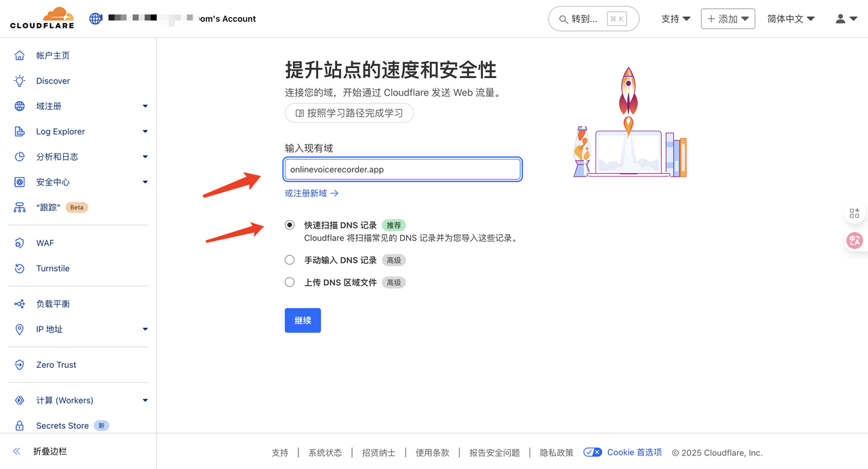This screenshot has width=868, height=469.
Task: Open the user profile icon menu
Action: [x=846, y=19]
